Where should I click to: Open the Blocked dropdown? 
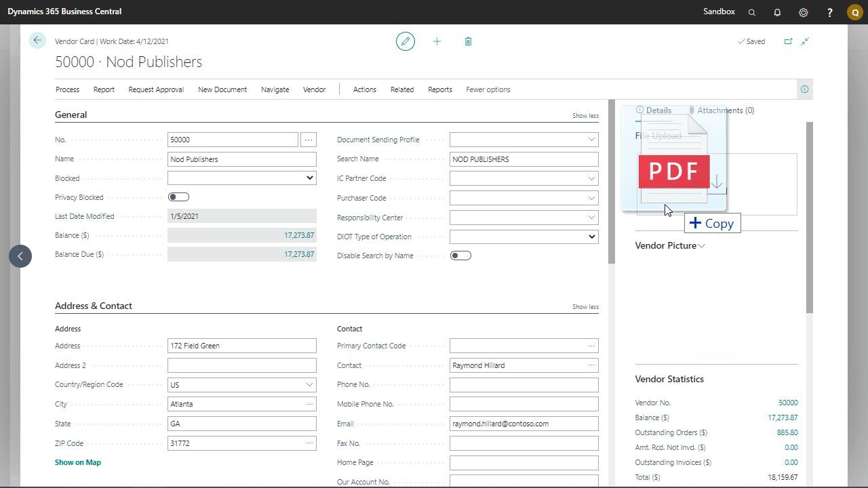[x=241, y=178]
